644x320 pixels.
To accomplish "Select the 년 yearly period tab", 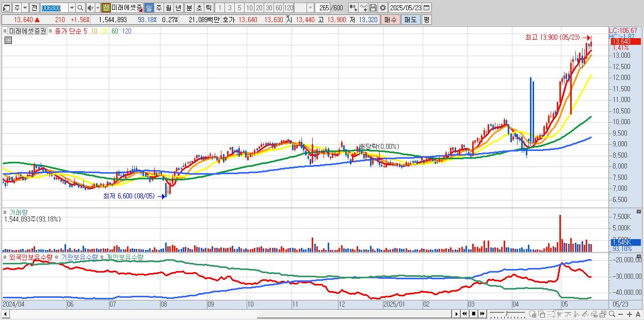I will tap(178, 8).
